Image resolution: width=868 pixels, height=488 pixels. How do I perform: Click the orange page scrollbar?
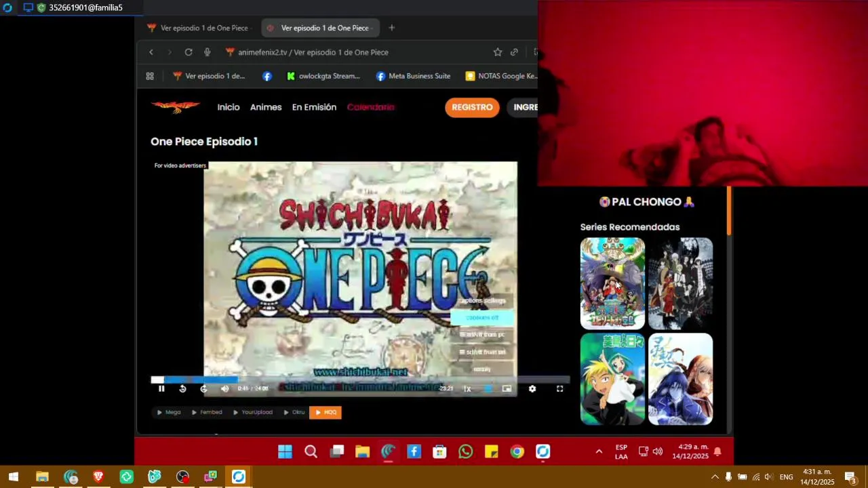(x=729, y=211)
